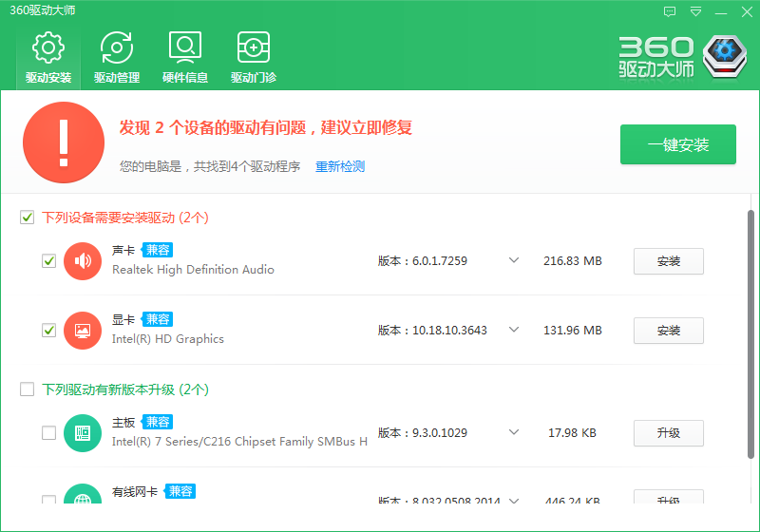760x532 pixels.
Task: Open the 驱动安装 gear icon
Action: pyautogui.click(x=48, y=47)
